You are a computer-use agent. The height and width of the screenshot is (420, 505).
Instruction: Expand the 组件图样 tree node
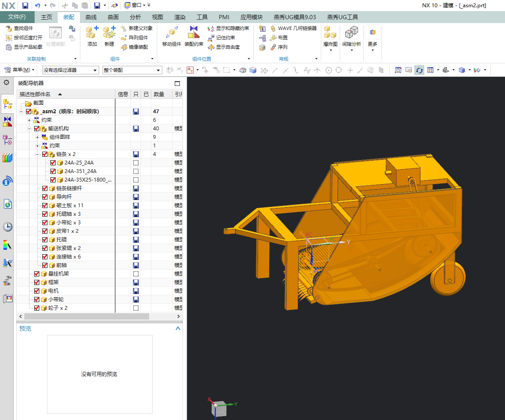tap(38, 137)
